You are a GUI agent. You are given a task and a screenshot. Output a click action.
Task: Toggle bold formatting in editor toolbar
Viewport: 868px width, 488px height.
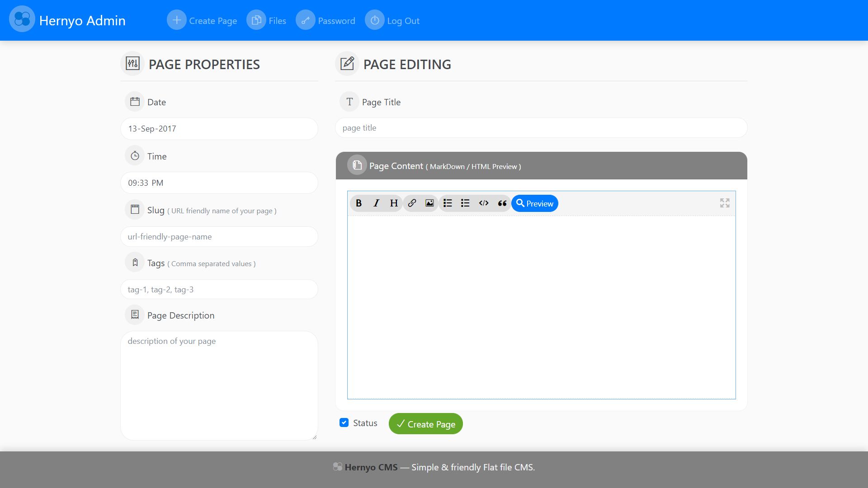359,203
